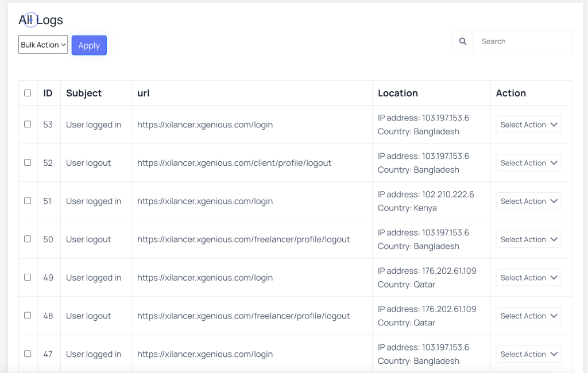Click the login URL in row 53
Image resolution: width=588 pixels, height=373 pixels.
click(205, 125)
